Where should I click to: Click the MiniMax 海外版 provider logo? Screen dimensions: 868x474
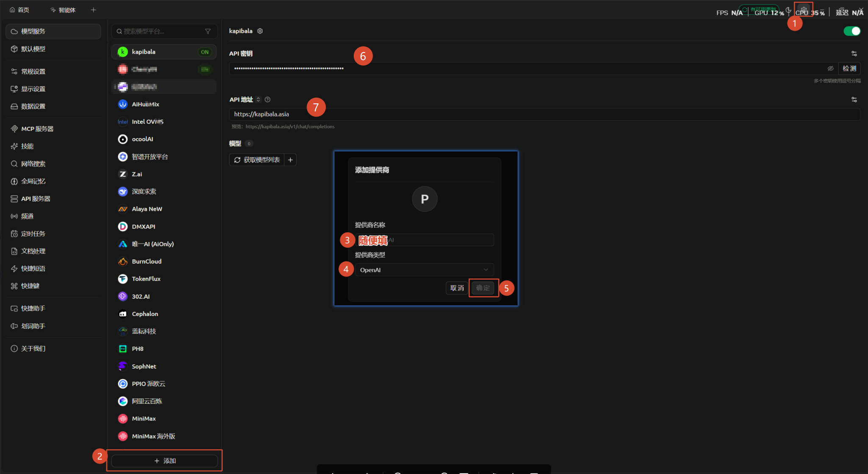coord(123,436)
